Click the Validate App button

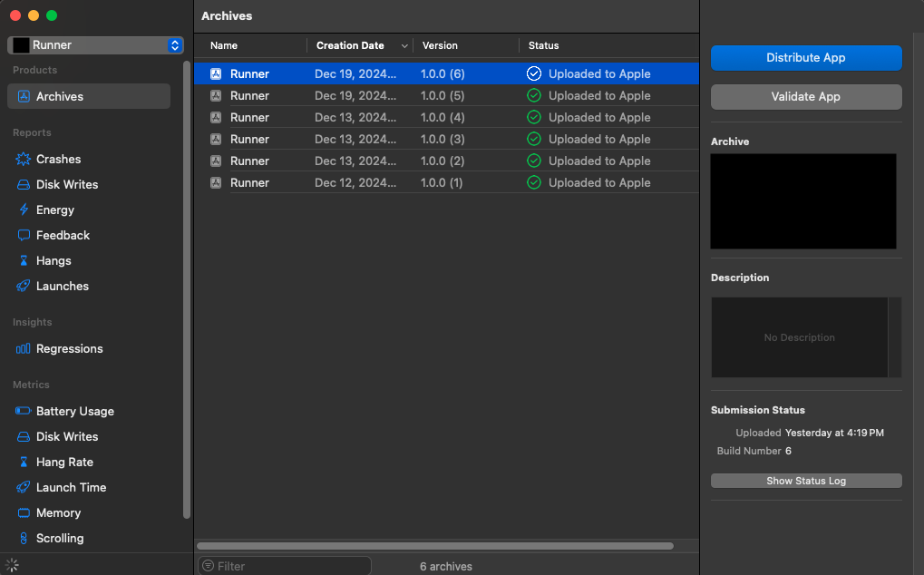[x=805, y=97]
